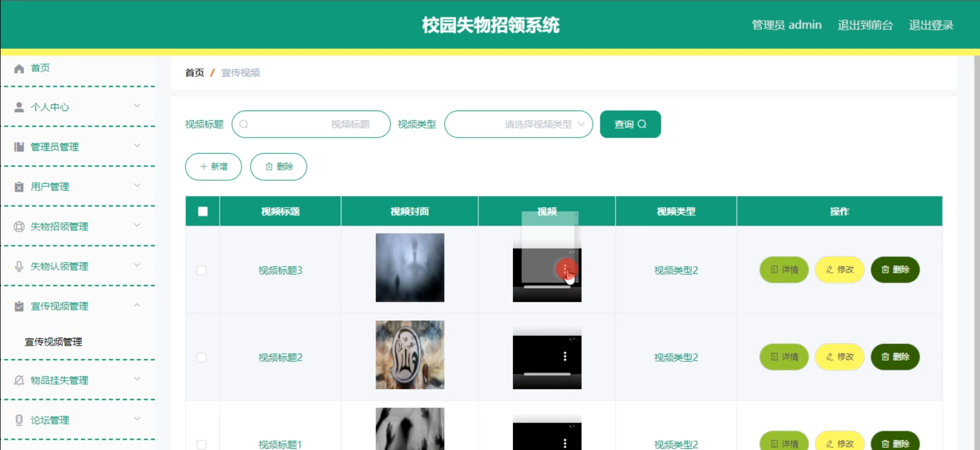Check the row checkbox for 视频标题2
The image size is (980, 450).
pyautogui.click(x=202, y=357)
